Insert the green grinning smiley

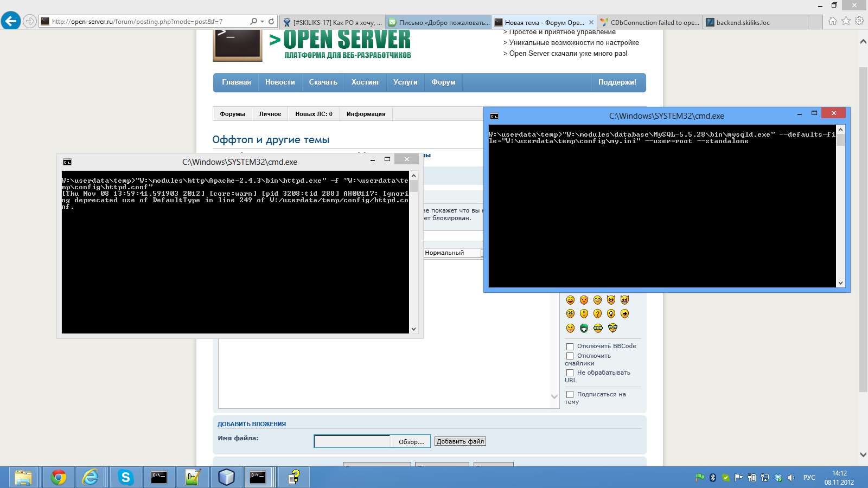click(584, 328)
